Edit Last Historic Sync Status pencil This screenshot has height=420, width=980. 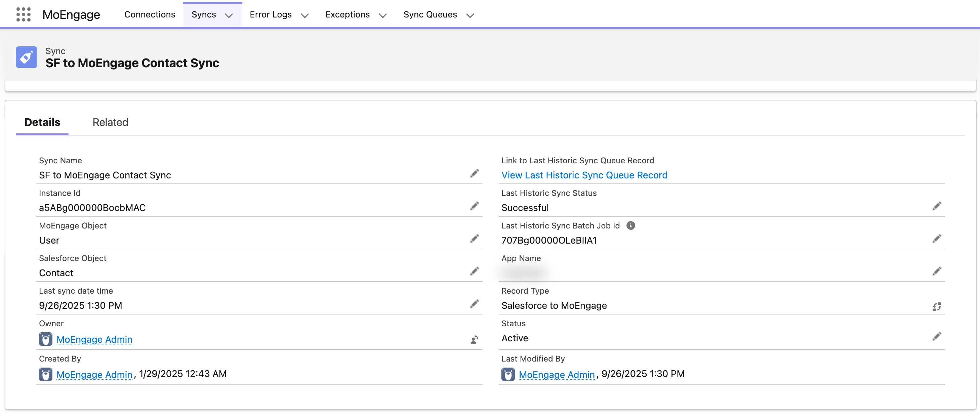click(937, 206)
